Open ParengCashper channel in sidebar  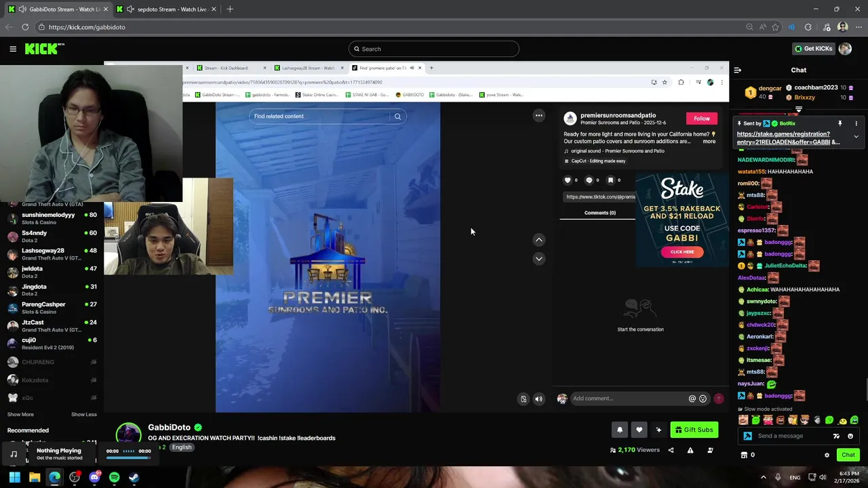52,308
